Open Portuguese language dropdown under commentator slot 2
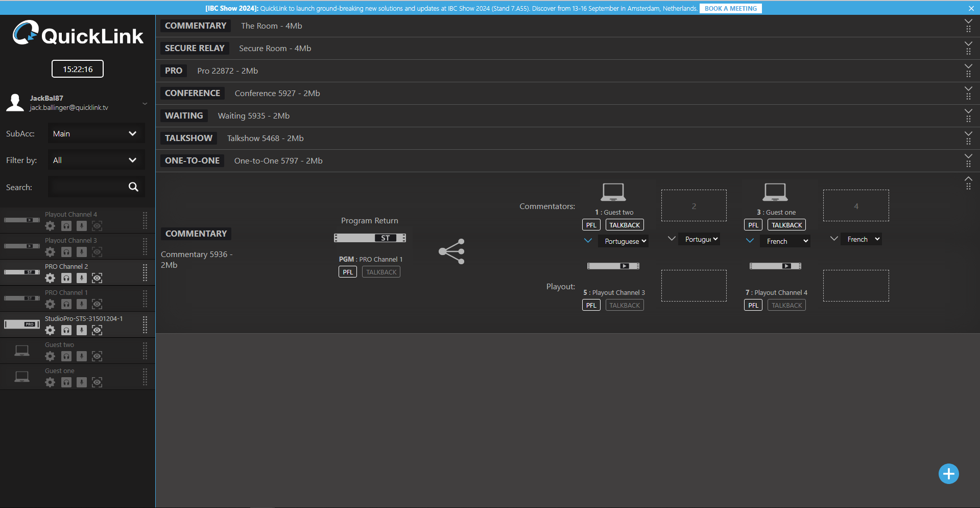 click(699, 239)
